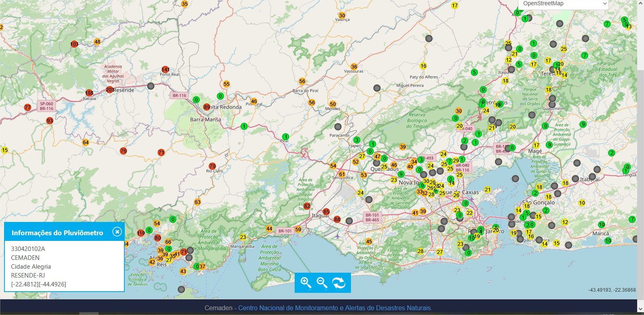This screenshot has width=644, height=315.
Task: Select the red 103 rain gauge marker
Action: (x=74, y=44)
